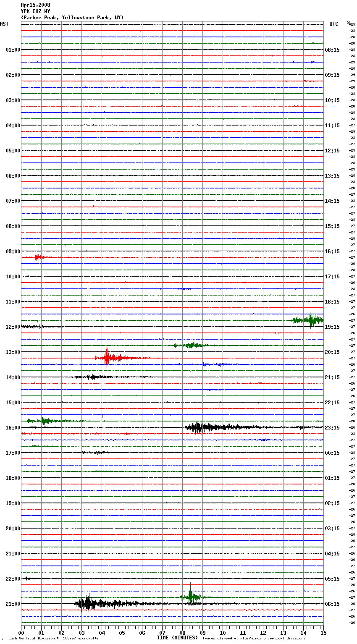Select the 12:00 MST time label
Screen dimensions: 357x644
[x=13, y=327]
